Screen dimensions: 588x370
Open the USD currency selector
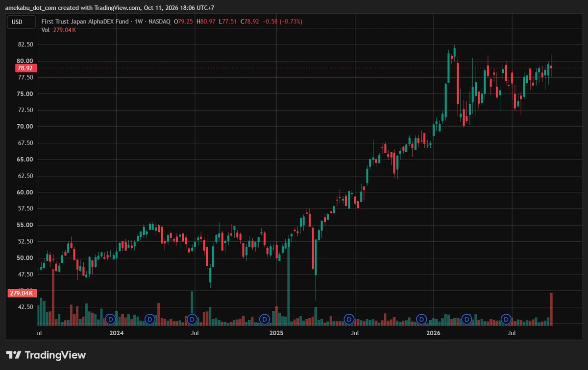[x=21, y=22]
